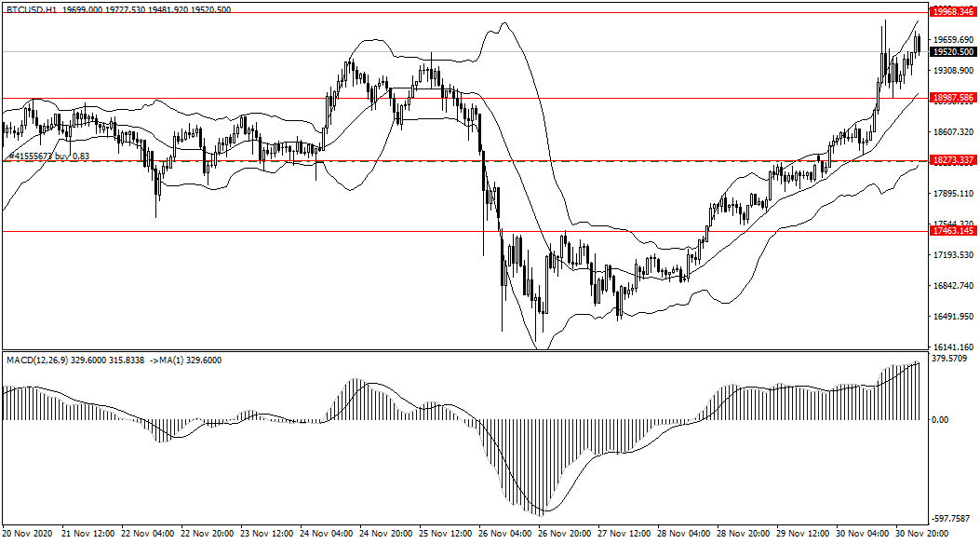This screenshot has height=544, width=980.
Task: Select the 26 Nov 04:00 time axis label
Action: [506, 535]
